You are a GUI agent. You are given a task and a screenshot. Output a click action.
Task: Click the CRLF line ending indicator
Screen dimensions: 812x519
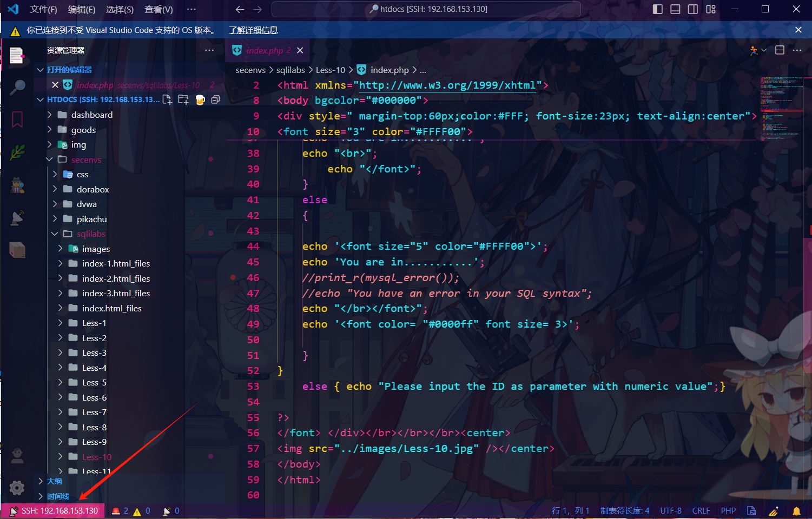[701, 511]
